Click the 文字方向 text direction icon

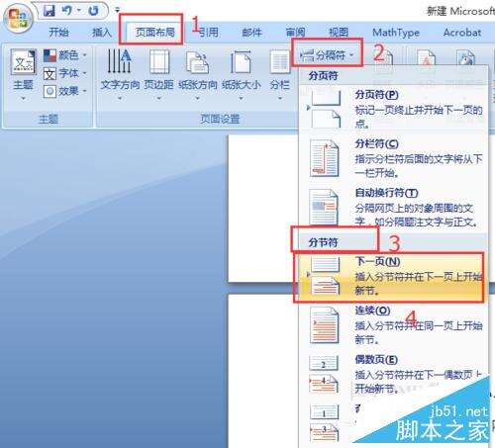[x=120, y=61]
